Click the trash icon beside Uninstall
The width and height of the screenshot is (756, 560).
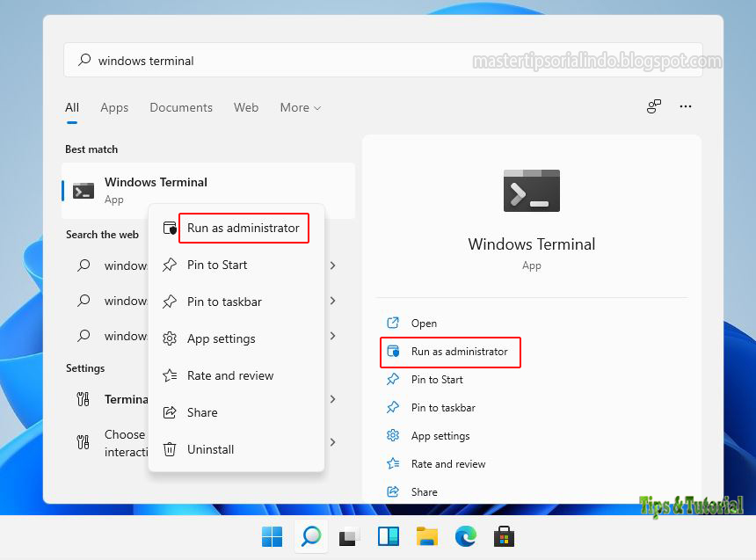tap(170, 449)
